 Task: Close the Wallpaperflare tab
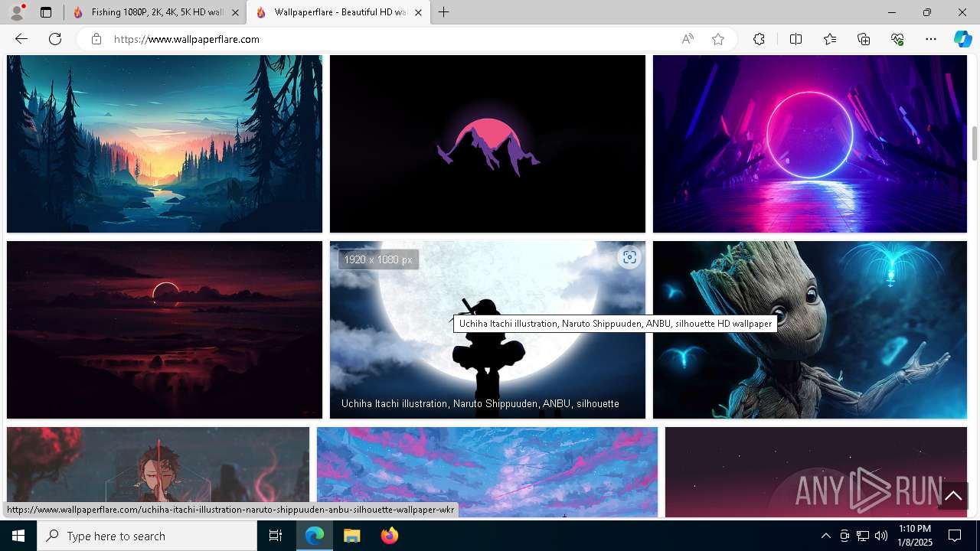click(418, 12)
